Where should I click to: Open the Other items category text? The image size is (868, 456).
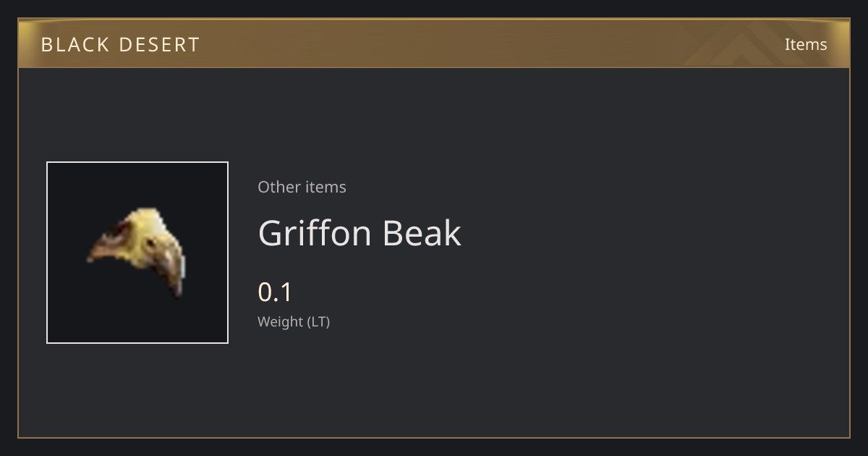(x=302, y=187)
